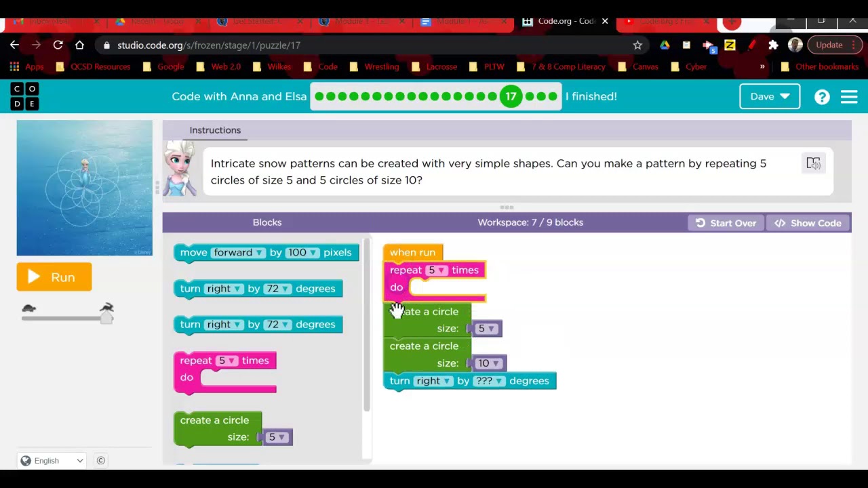Viewport: 868px width, 488px height.
Task: Click the Show Code button
Action: point(808,223)
